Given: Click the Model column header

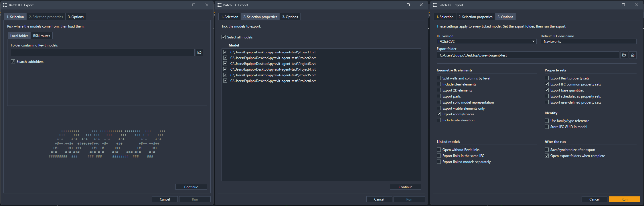Looking at the screenshot, I should 234,45.
